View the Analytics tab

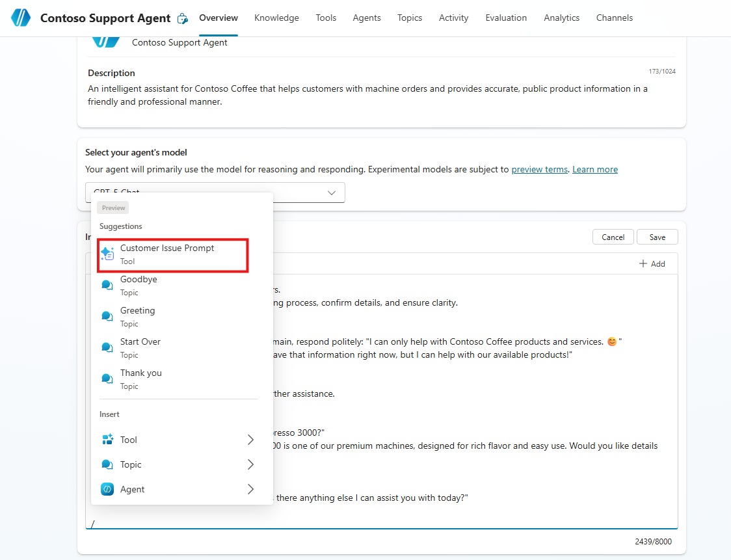click(561, 18)
